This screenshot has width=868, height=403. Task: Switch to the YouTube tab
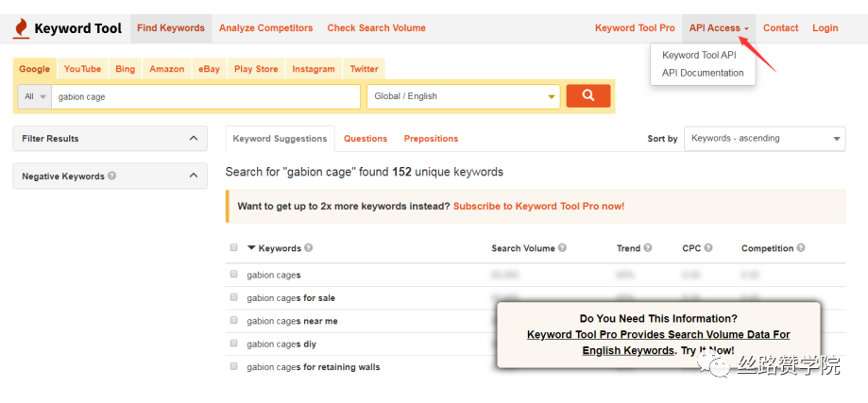(x=82, y=69)
